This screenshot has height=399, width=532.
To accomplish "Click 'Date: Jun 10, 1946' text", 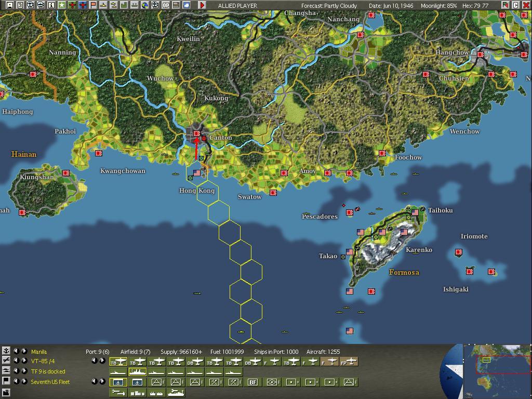I will coord(391,5).
